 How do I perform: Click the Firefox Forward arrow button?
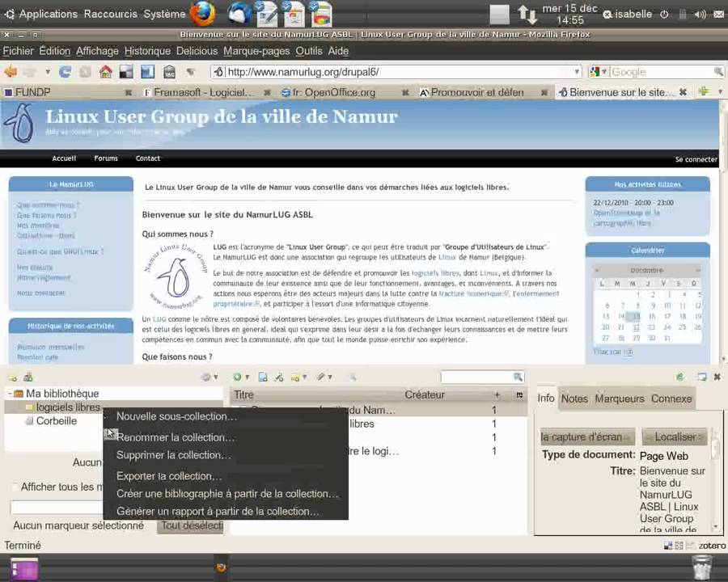[x=31, y=72]
